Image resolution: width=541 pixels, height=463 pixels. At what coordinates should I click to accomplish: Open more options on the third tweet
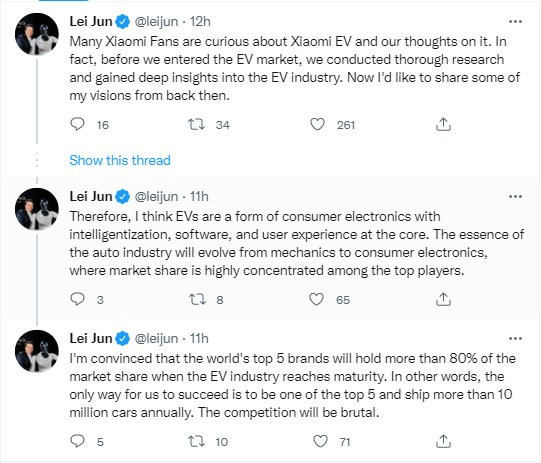[515, 339]
